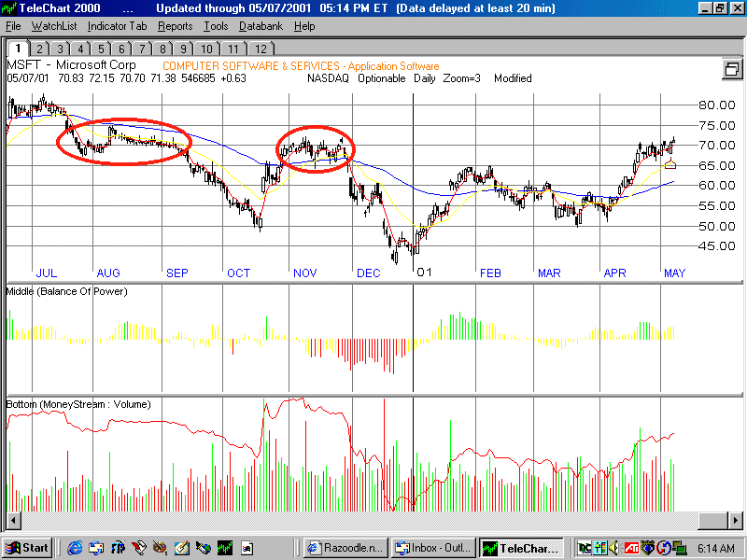Click the chart scrollbar left arrow

pyautogui.click(x=13, y=520)
